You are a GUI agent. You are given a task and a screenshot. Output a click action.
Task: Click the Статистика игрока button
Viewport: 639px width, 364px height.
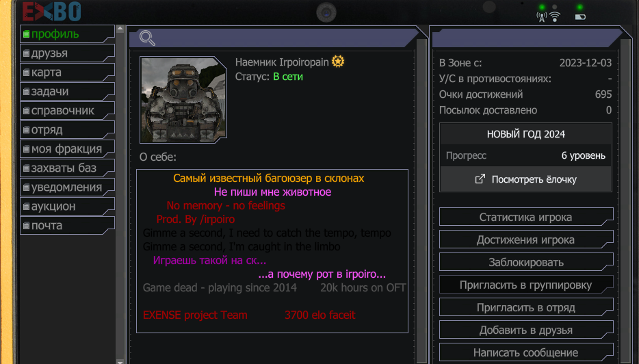(x=526, y=217)
